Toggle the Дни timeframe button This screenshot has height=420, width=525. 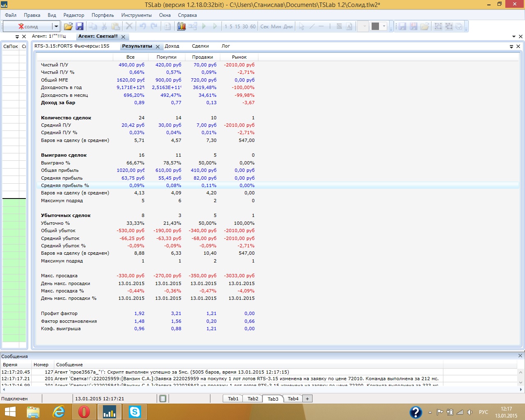[288, 27]
